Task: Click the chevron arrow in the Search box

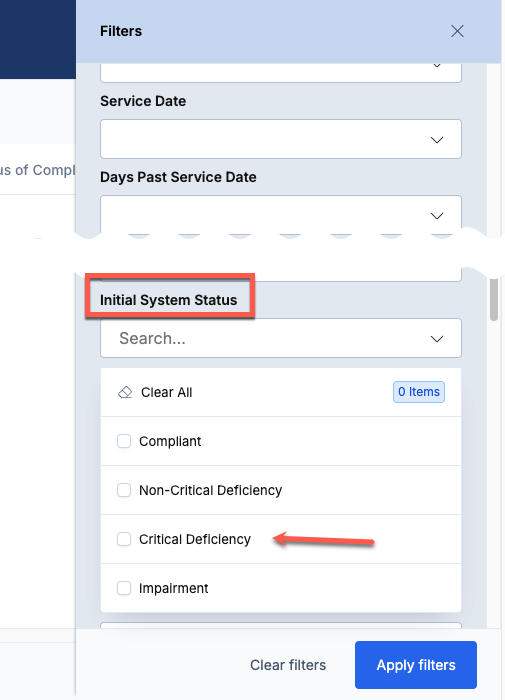Action: [x=437, y=339]
